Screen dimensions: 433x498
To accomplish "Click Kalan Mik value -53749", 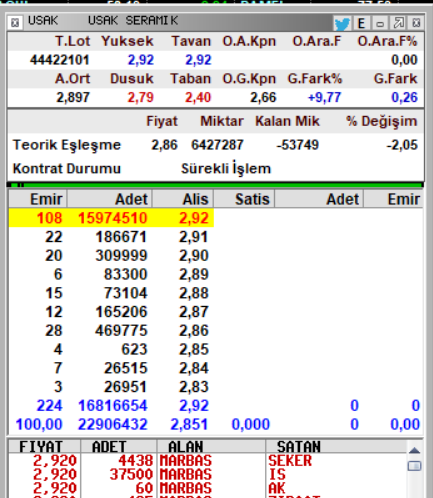I will (x=298, y=145).
